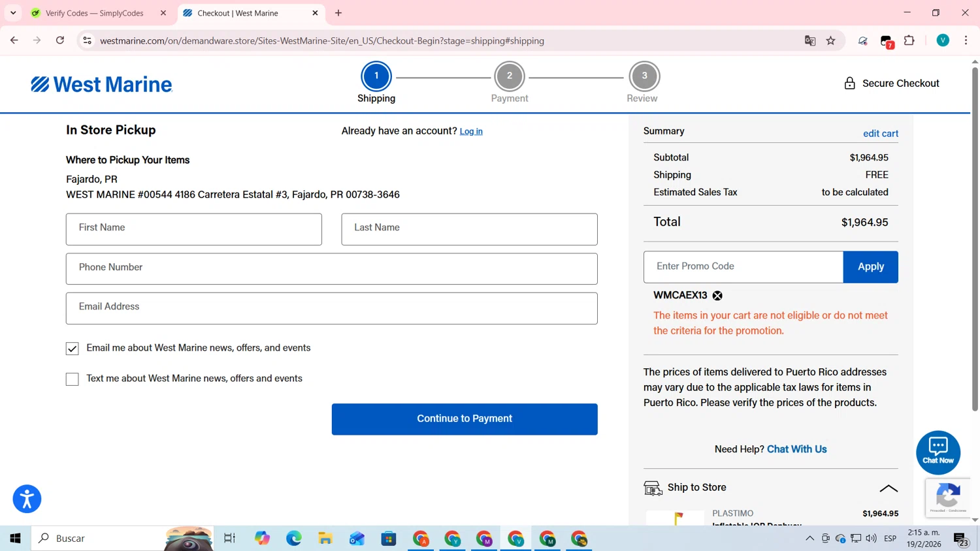The height and width of the screenshot is (551, 980).
Task: Click the Ship to Store truck icon
Action: click(653, 488)
